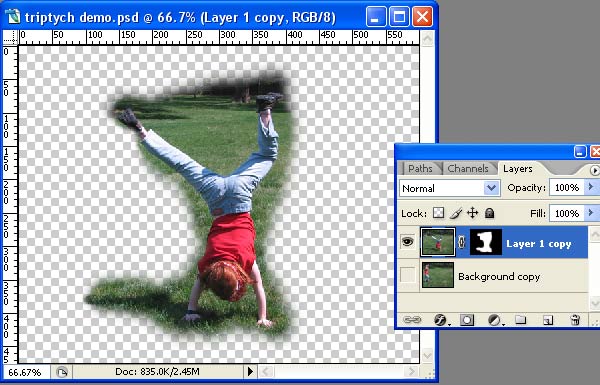Click link icon between layer and mask
Image resolution: width=600 pixels, height=385 pixels.
pyautogui.click(x=461, y=242)
